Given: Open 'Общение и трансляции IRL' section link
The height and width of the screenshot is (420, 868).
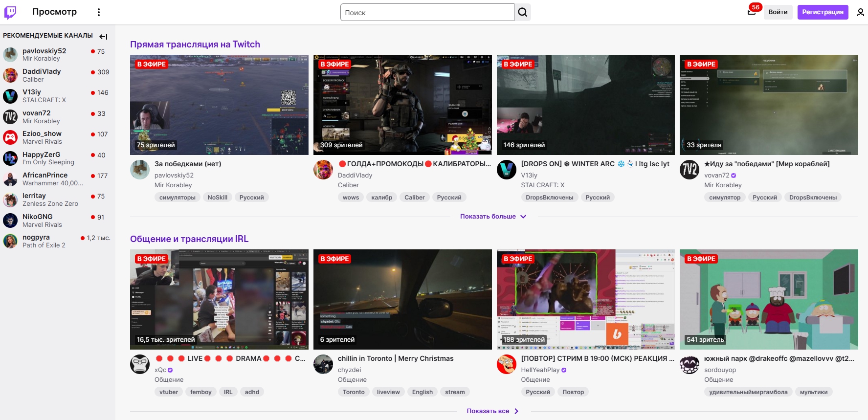Looking at the screenshot, I should (x=189, y=239).
